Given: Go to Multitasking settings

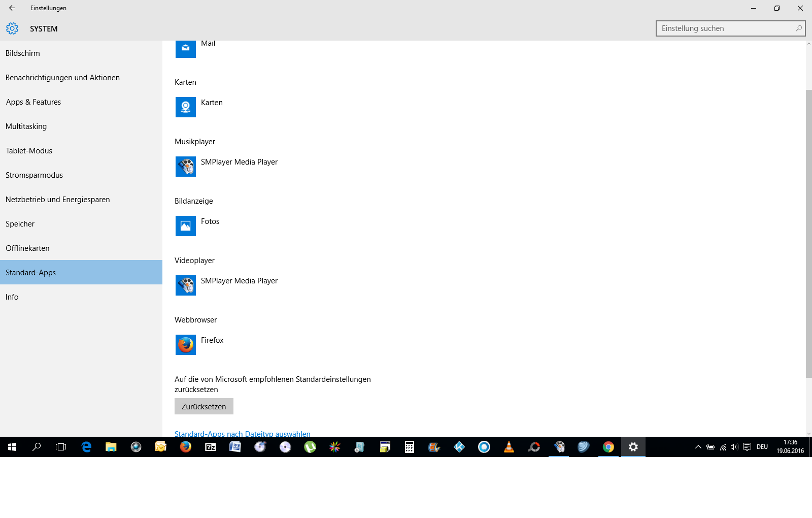Looking at the screenshot, I should (x=81, y=126).
